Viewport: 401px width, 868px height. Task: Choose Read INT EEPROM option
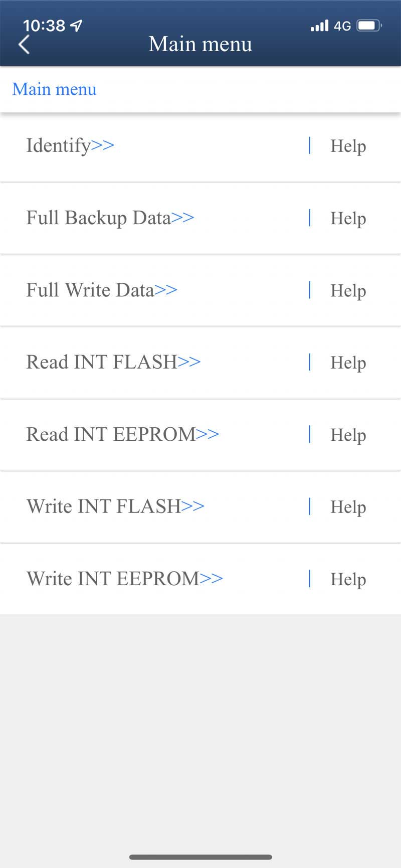coord(122,434)
